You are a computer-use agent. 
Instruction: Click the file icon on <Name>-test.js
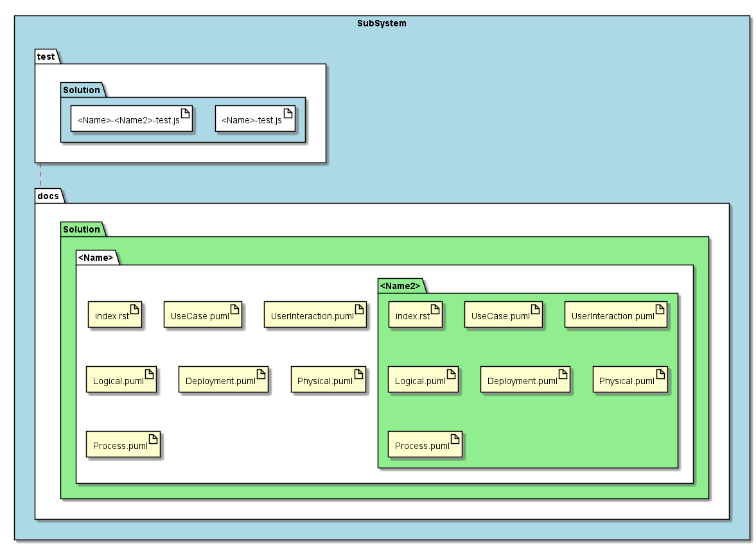coord(288,113)
